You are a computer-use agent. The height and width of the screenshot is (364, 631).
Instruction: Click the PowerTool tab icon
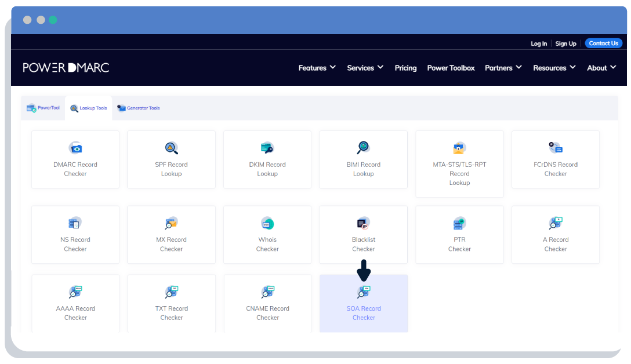point(31,108)
